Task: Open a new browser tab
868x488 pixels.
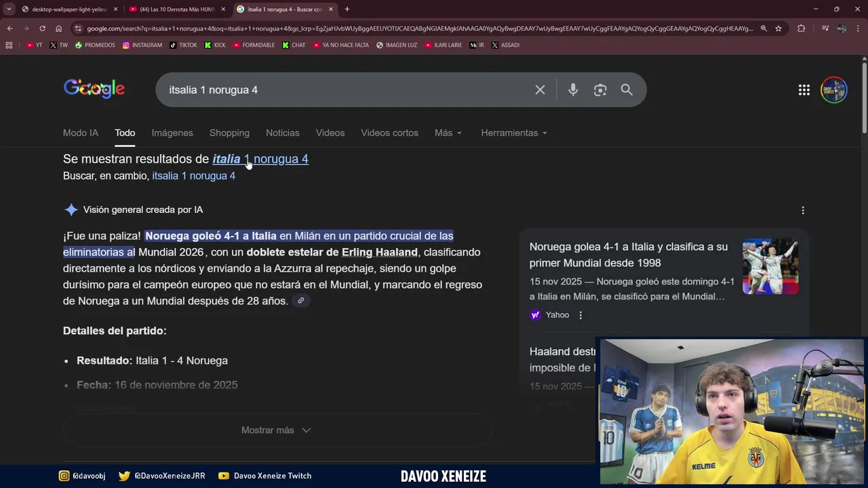Action: tap(347, 9)
